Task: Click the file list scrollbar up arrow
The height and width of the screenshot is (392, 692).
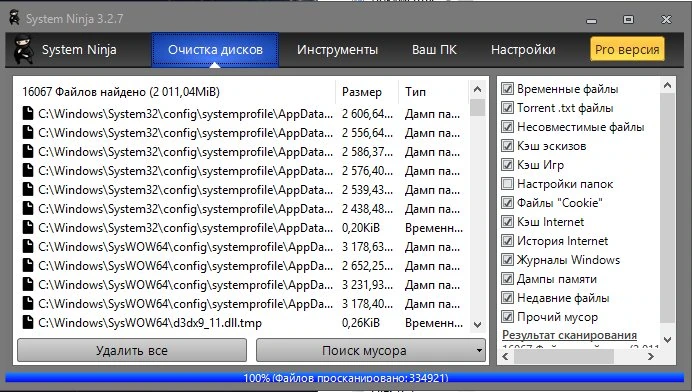Action: 478,90
